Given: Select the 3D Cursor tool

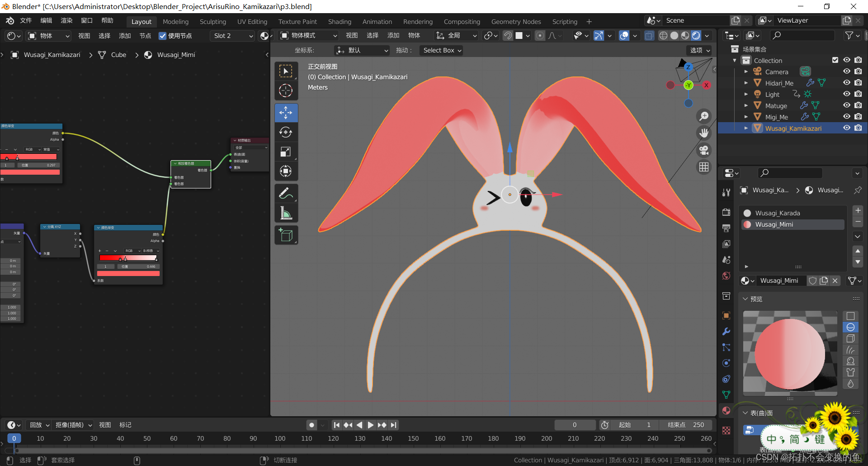Looking at the screenshot, I should pyautogui.click(x=286, y=91).
